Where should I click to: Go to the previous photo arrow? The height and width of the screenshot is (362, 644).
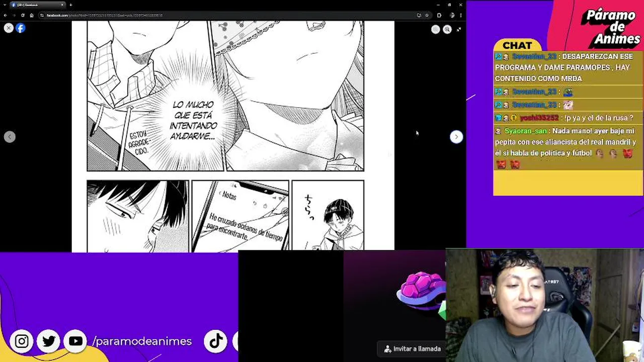click(10, 137)
